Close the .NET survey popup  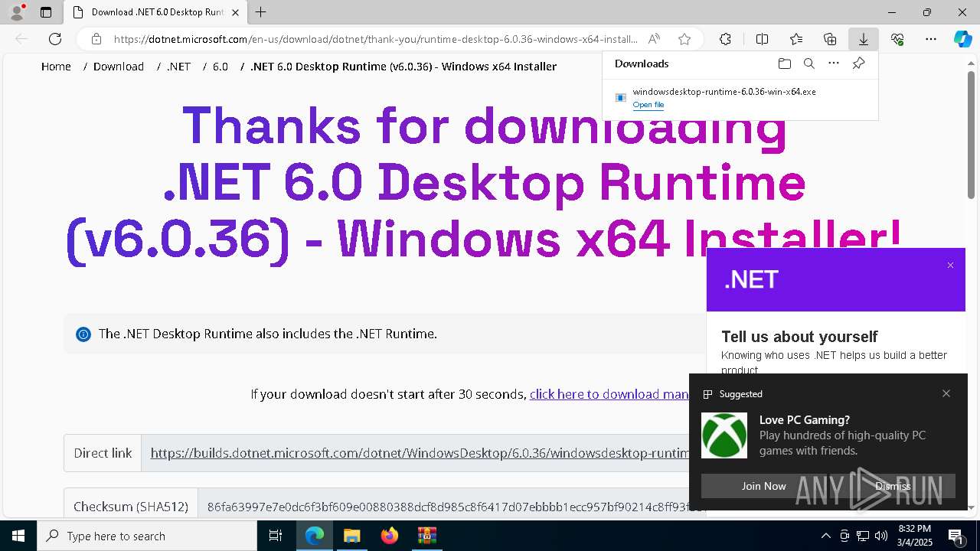pos(950,266)
